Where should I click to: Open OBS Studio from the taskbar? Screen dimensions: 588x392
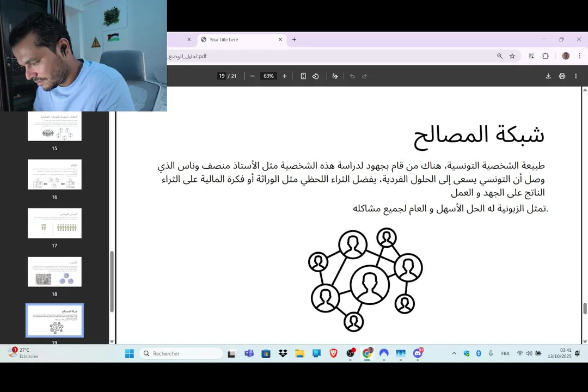point(351,353)
